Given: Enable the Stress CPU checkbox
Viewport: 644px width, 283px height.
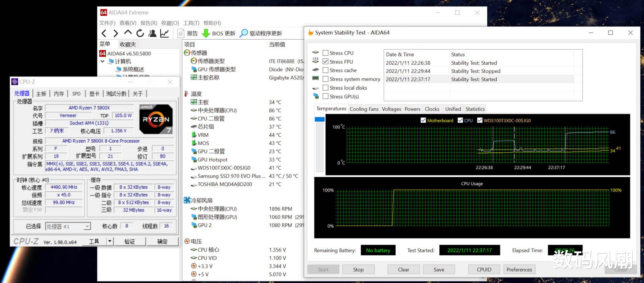Looking at the screenshot, I should click(x=325, y=53).
